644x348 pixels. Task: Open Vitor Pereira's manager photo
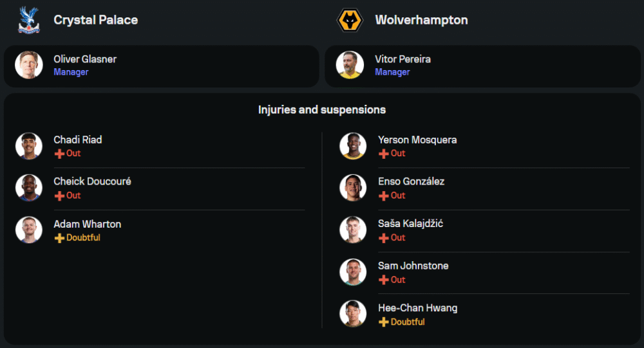coord(350,65)
